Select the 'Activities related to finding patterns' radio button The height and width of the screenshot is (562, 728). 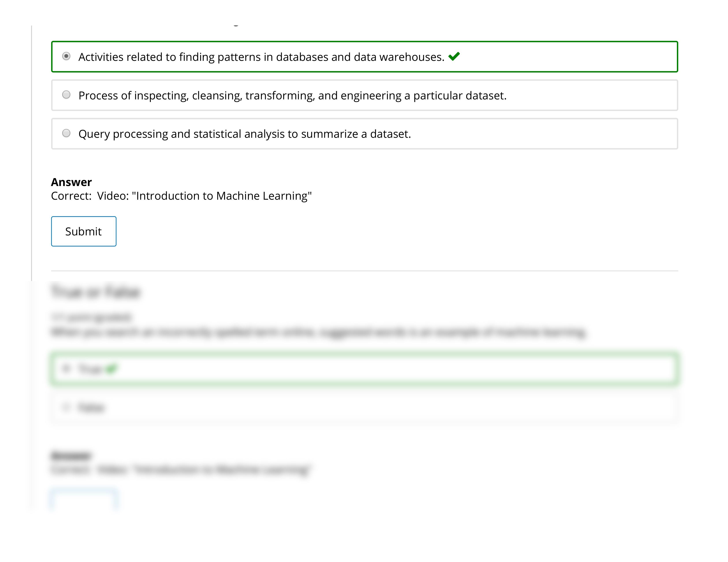tap(66, 56)
